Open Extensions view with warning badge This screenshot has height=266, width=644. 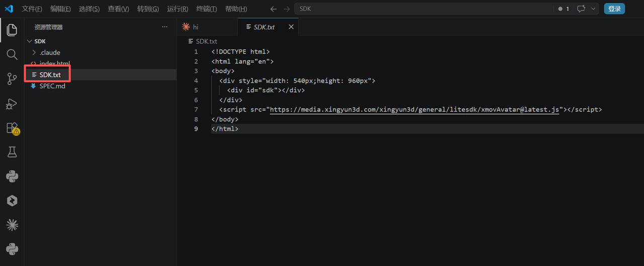click(12, 128)
